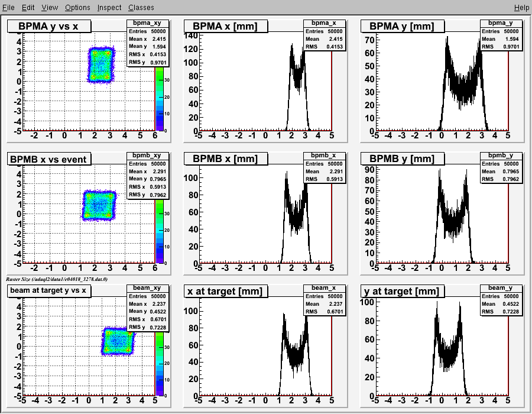Click the 2D beam spot in BPMA y vs x

coord(101,65)
